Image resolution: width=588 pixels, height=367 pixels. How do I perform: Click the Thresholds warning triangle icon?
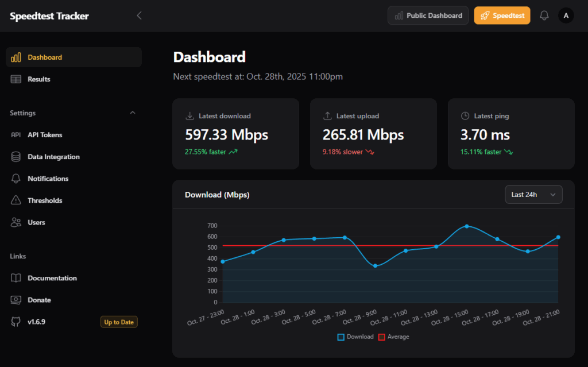pyautogui.click(x=16, y=200)
